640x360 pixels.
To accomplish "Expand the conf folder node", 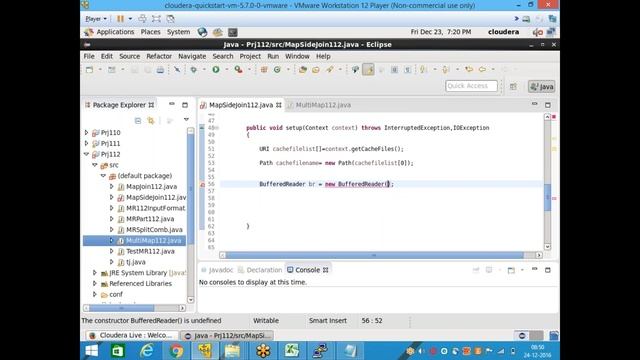I will 95,294.
